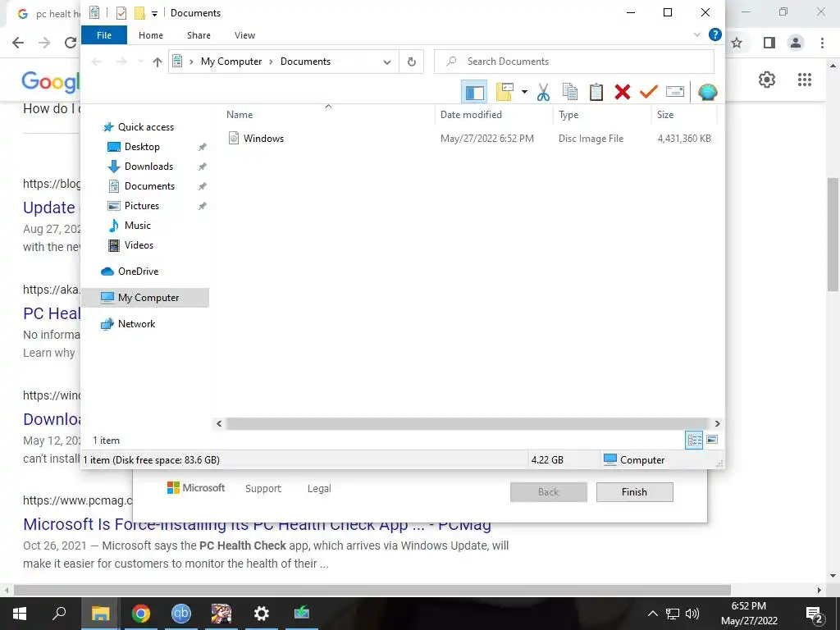Viewport: 840px width, 630px height.
Task: Open Pictures in navigation pane
Action: pyautogui.click(x=141, y=206)
